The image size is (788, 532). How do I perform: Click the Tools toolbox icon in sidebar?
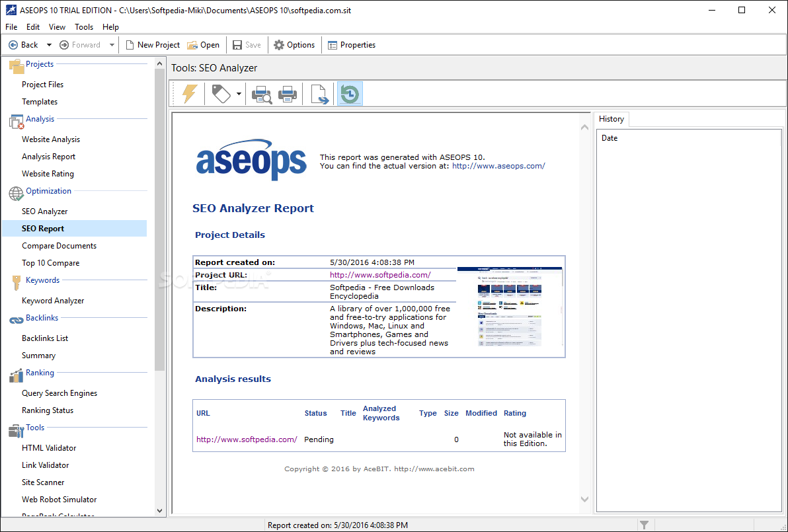click(x=16, y=430)
